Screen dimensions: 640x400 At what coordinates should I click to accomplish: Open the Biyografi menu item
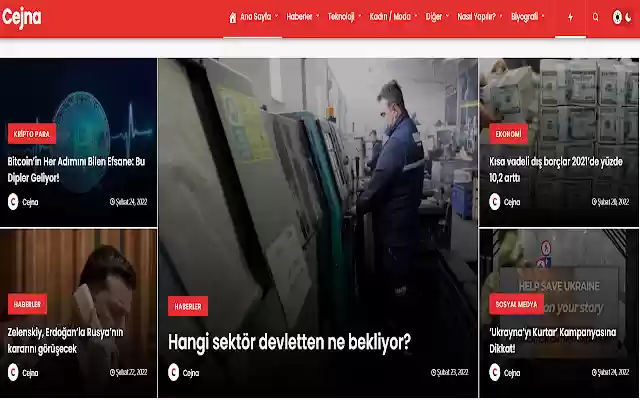[x=524, y=17]
